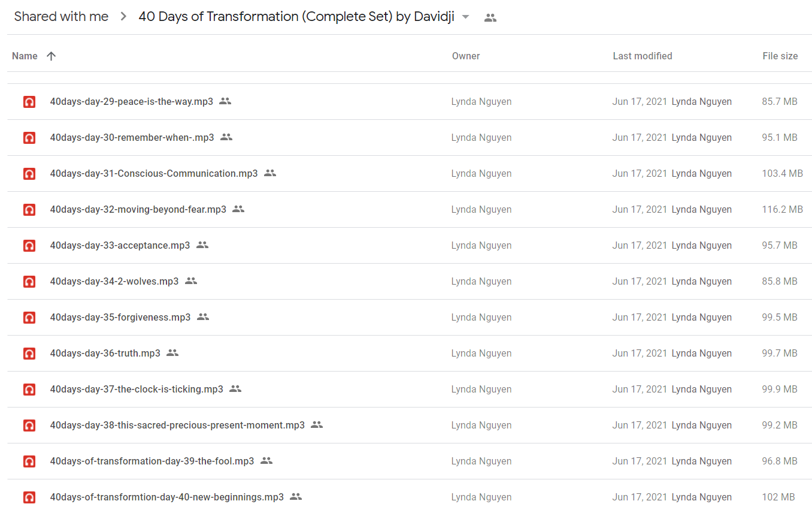Click audio icon for day-39-the-fool

click(x=29, y=461)
